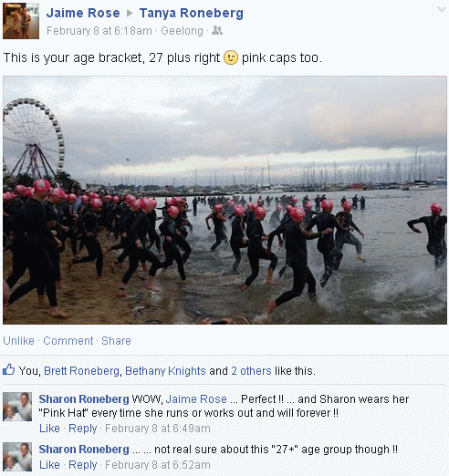Click Share under the photo

click(x=116, y=341)
